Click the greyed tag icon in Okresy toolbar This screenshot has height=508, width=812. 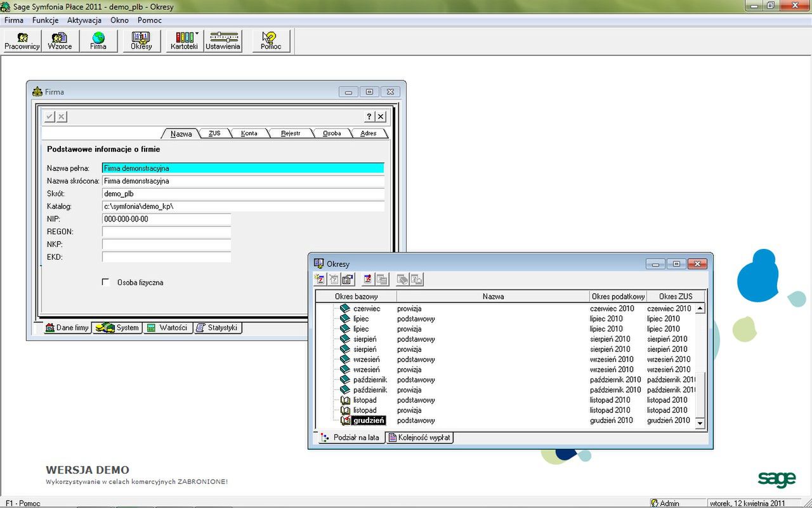tap(403, 279)
